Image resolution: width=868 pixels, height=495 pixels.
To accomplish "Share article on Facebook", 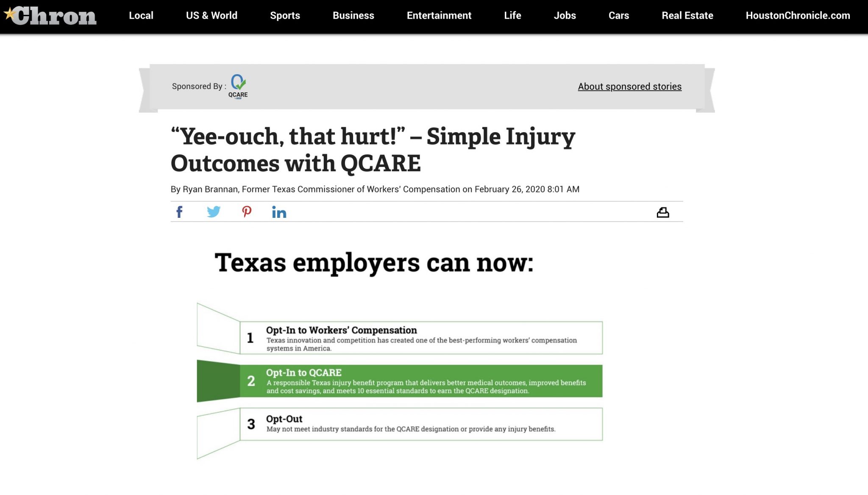I will 179,212.
